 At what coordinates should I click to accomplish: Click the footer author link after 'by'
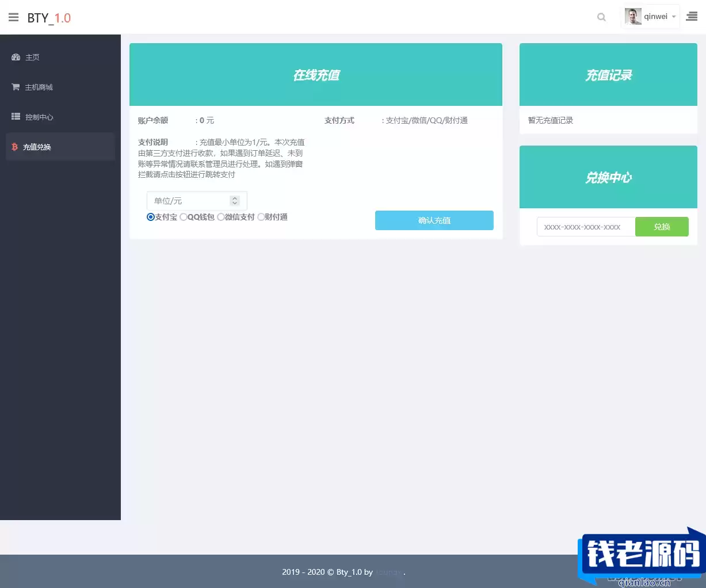[x=389, y=572]
